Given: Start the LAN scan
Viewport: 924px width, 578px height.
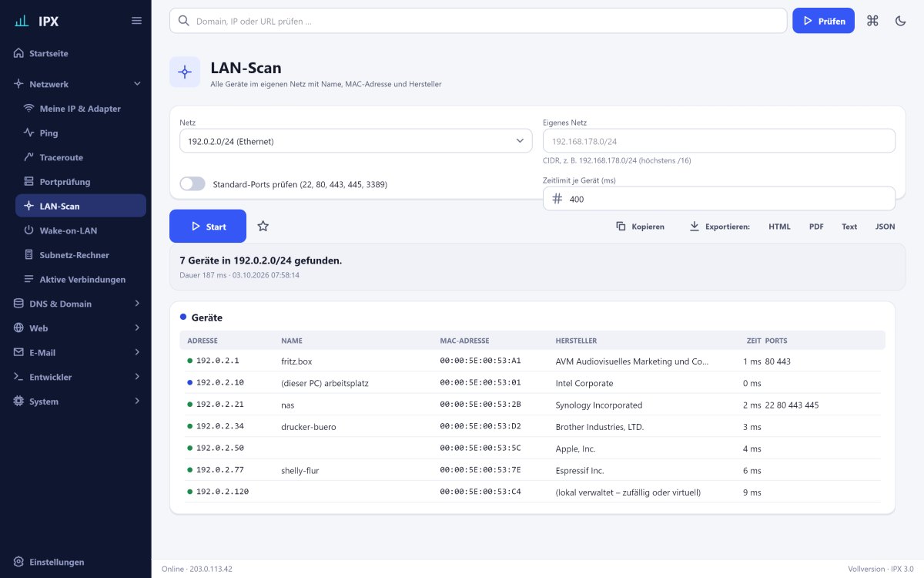Looking at the screenshot, I should pos(208,227).
